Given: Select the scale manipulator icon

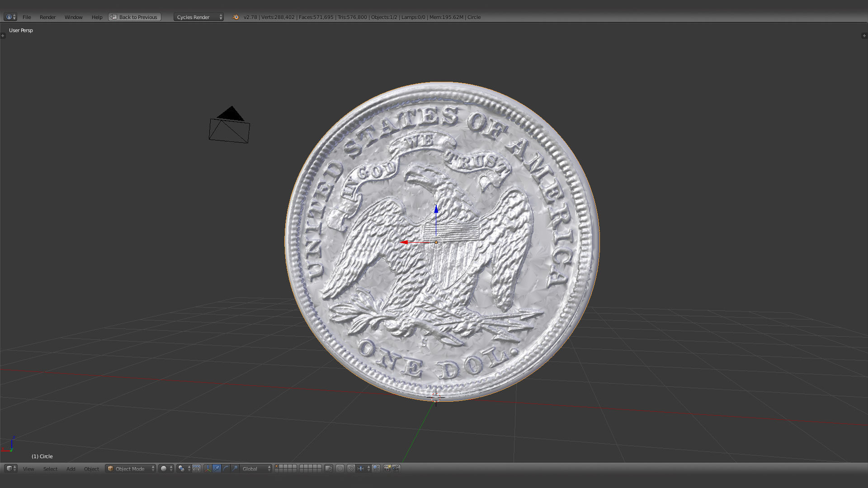Looking at the screenshot, I should point(235,469).
